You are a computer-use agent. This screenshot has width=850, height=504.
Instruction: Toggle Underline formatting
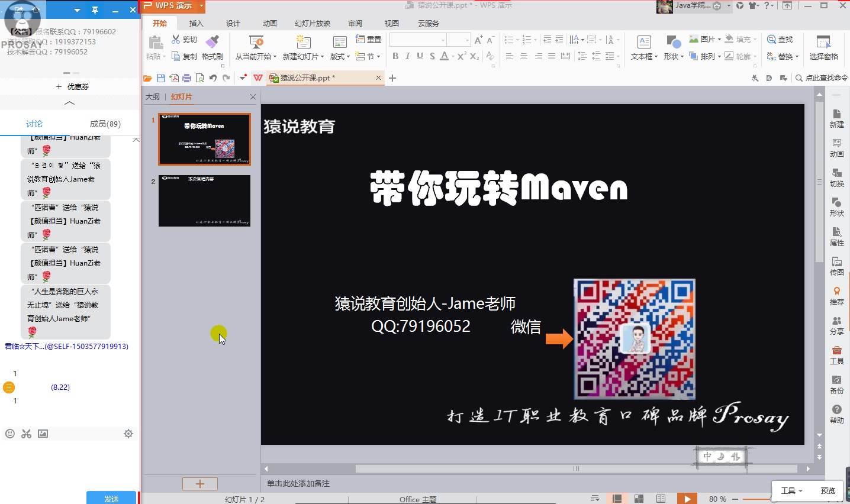tap(420, 56)
